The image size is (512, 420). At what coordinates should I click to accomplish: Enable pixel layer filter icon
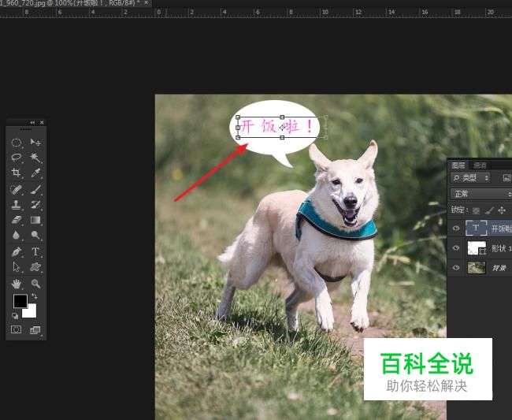(506, 178)
